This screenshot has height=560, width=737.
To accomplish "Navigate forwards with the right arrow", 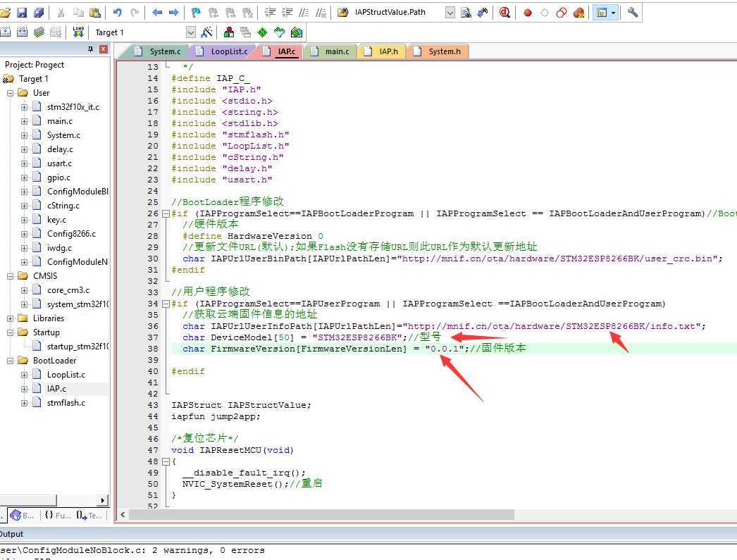I will coord(174,13).
